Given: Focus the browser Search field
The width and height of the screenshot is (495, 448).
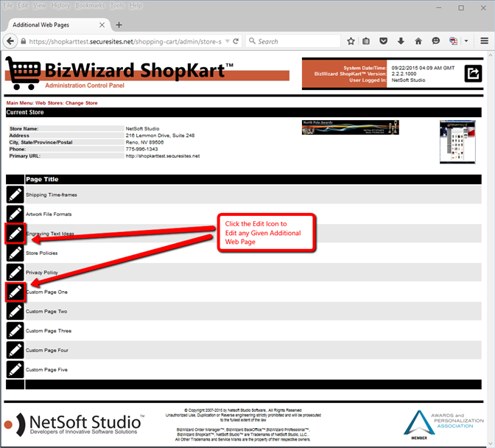Looking at the screenshot, I should click(293, 41).
